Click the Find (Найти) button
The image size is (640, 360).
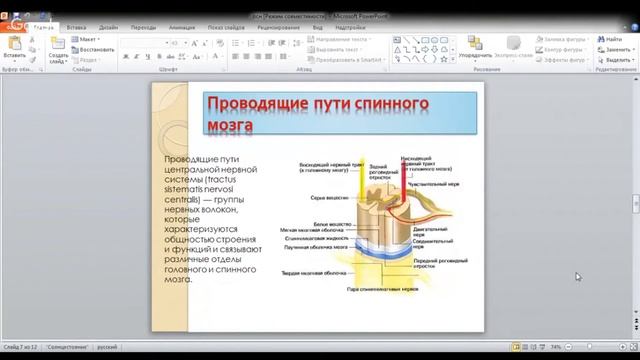point(610,39)
